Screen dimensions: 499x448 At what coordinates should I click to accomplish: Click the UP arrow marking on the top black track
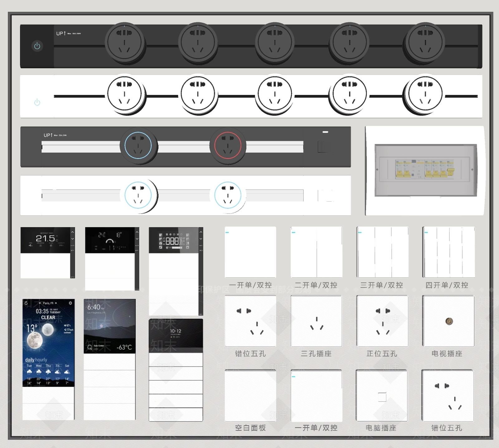(x=61, y=33)
